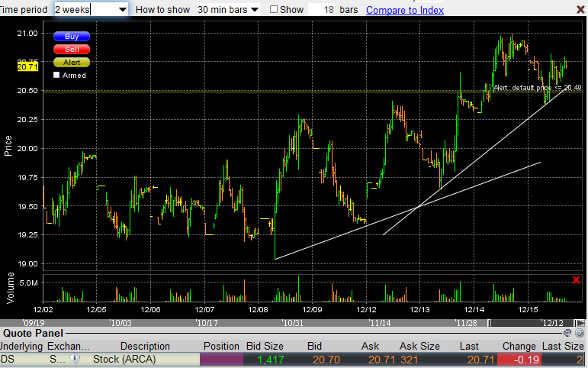Viewport: 588px width, 368px height.
Task: Click the Buy button
Action: tap(72, 36)
